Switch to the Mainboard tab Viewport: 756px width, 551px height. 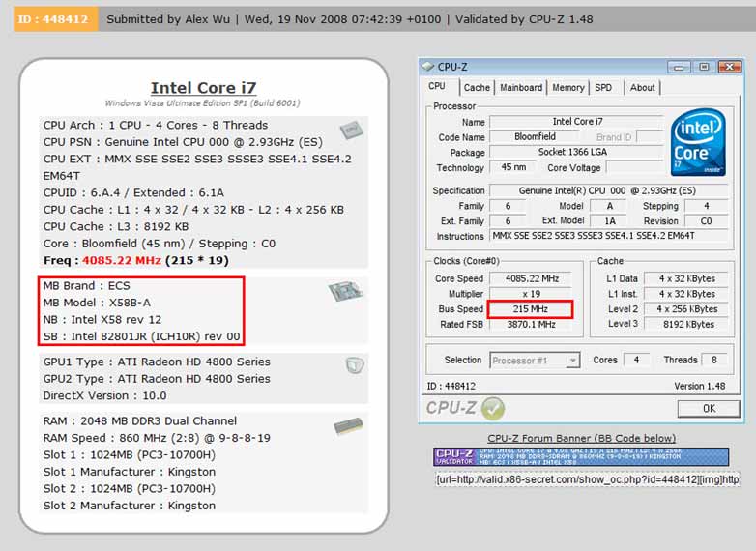[x=521, y=88]
